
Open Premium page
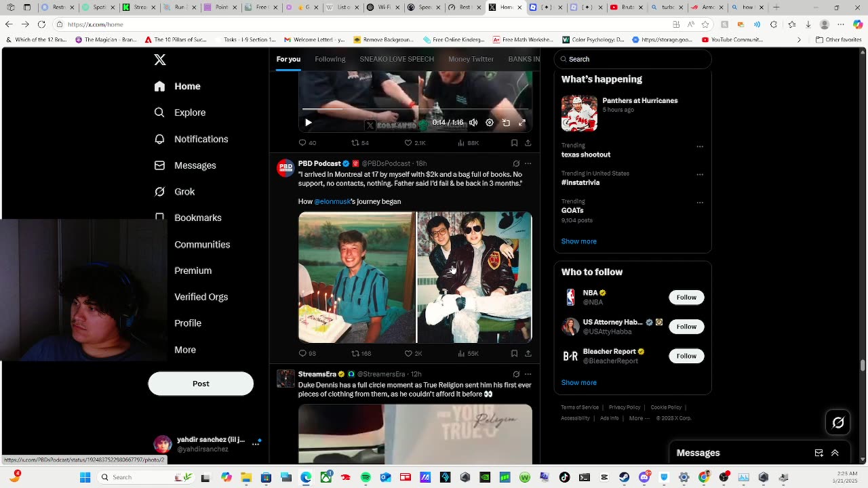pos(193,270)
